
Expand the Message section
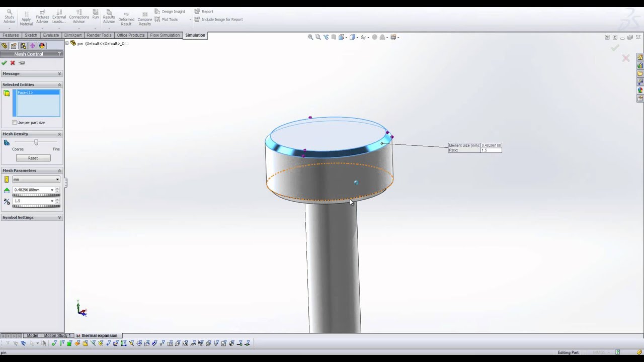coord(59,74)
